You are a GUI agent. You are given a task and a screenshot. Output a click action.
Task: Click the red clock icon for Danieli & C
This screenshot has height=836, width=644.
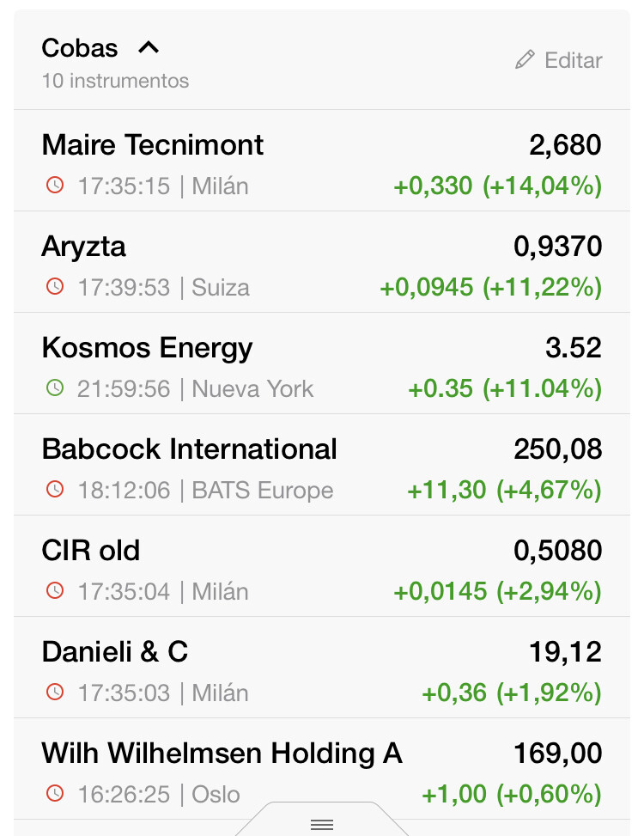55,692
